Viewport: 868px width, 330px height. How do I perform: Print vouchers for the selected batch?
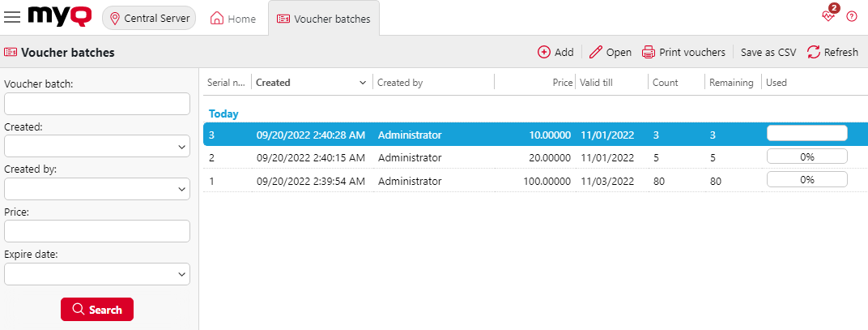pos(683,52)
